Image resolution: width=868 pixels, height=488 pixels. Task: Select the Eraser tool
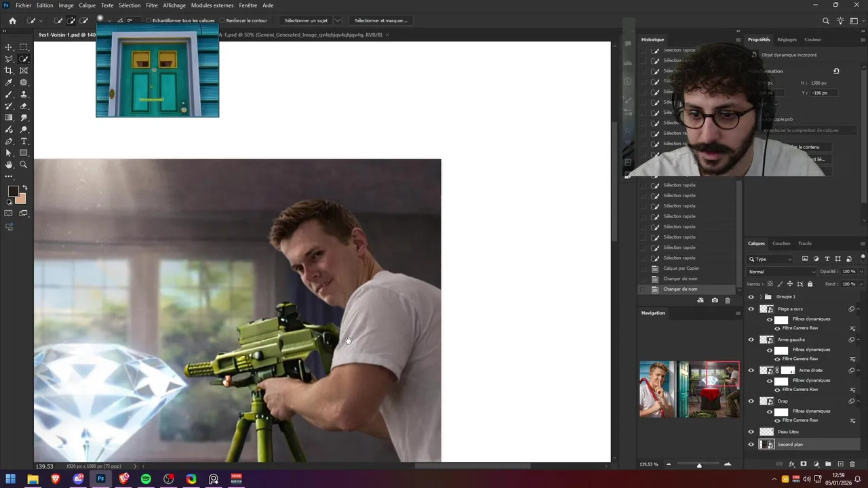24,106
